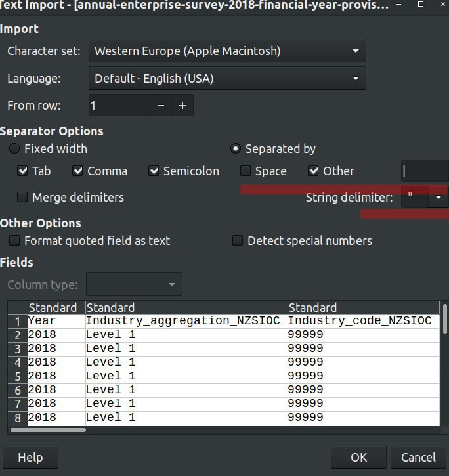Open the Character set dropdown
Viewport: 449px width, 476px height.
[x=227, y=51]
